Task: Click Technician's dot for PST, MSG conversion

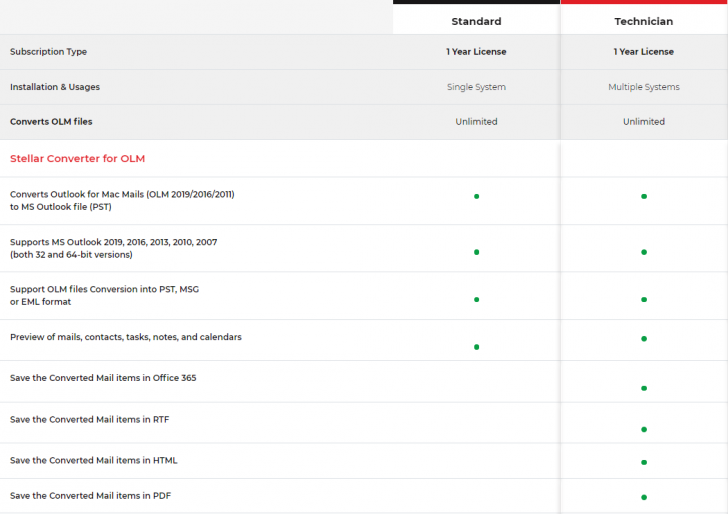Action: [644, 299]
